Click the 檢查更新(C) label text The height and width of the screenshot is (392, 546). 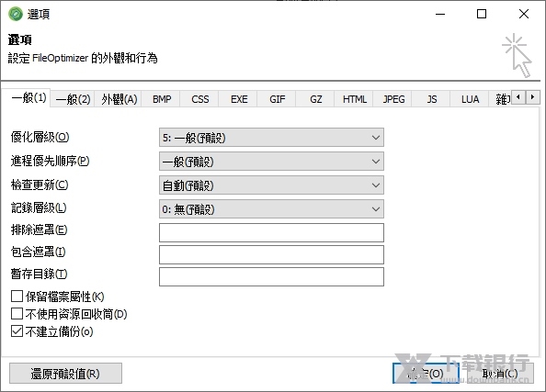pyautogui.click(x=40, y=185)
